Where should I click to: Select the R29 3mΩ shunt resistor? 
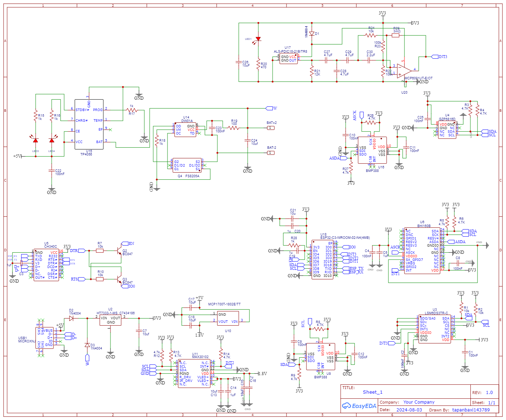pos(396,35)
